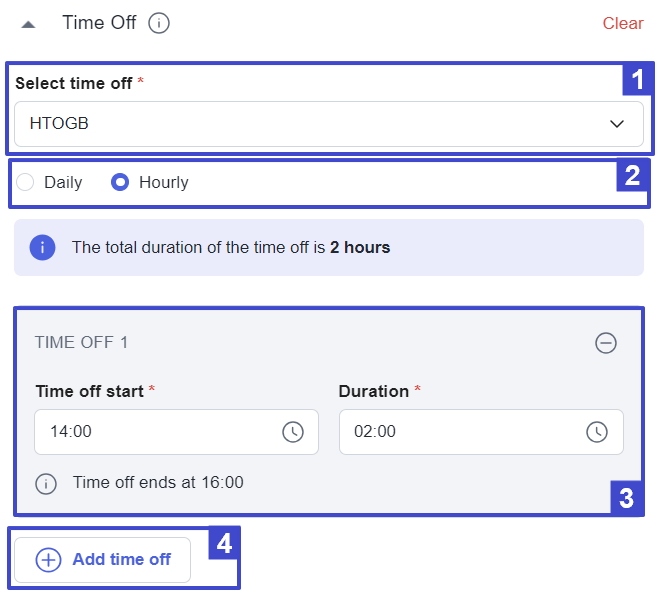Click the red Clear link
This screenshot has width=660, height=593.
click(623, 23)
